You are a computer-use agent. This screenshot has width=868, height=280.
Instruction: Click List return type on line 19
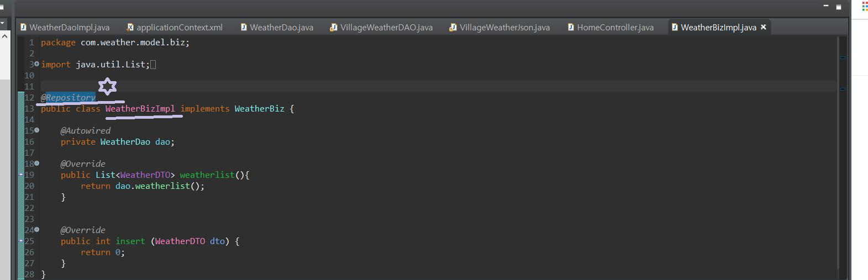tap(106, 175)
